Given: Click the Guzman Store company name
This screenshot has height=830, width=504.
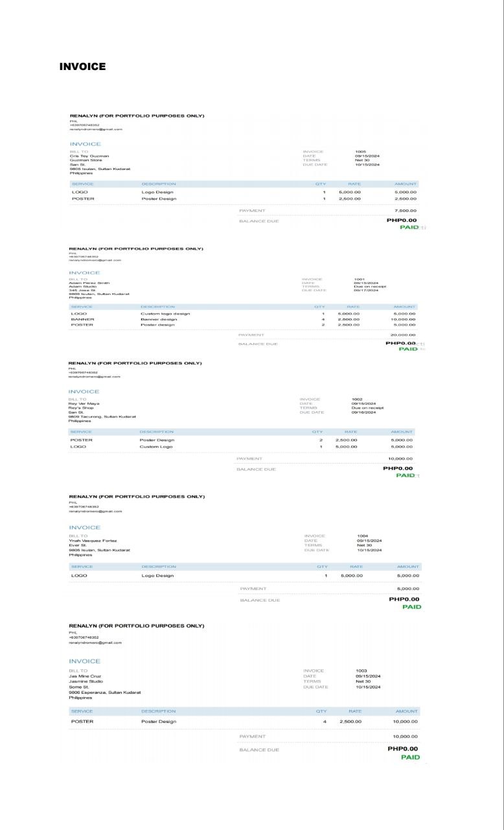Looking at the screenshot, I should coord(86,160).
